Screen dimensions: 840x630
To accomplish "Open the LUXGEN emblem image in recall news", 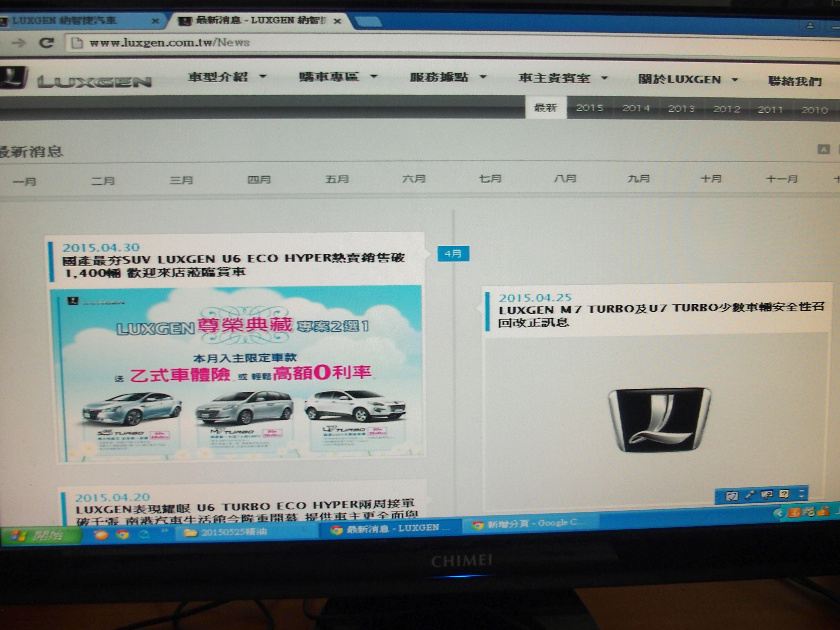I will tap(660, 420).
